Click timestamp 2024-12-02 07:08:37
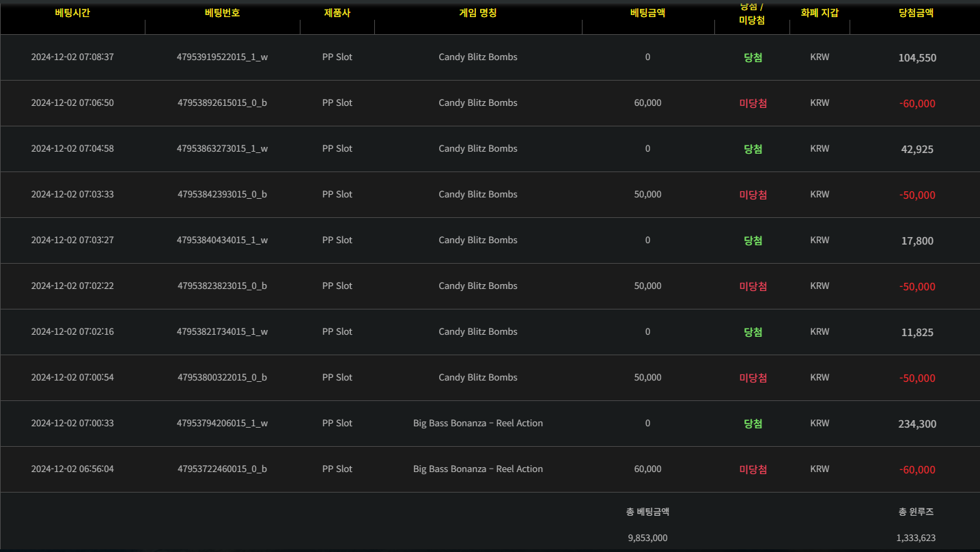Image resolution: width=980 pixels, height=552 pixels. (72, 57)
